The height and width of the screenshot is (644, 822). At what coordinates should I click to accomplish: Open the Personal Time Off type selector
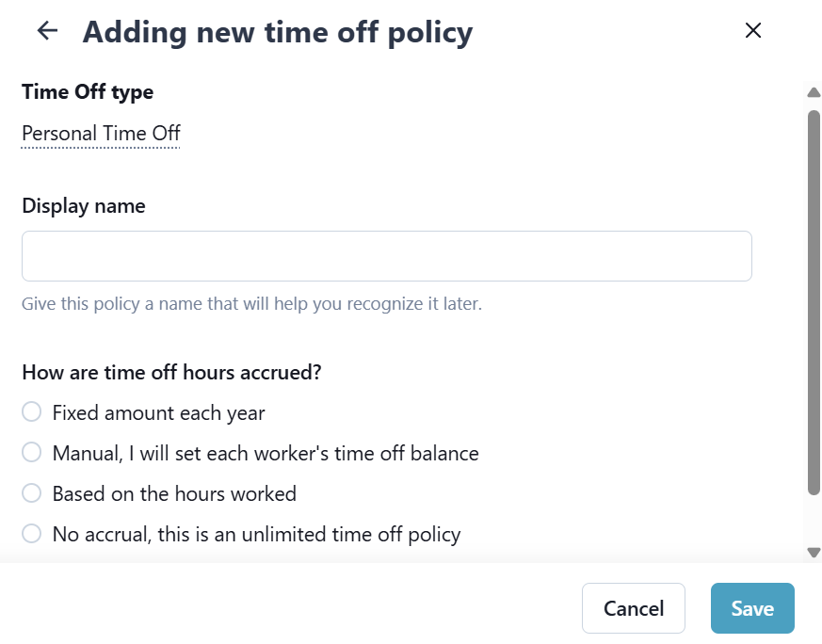(101, 134)
